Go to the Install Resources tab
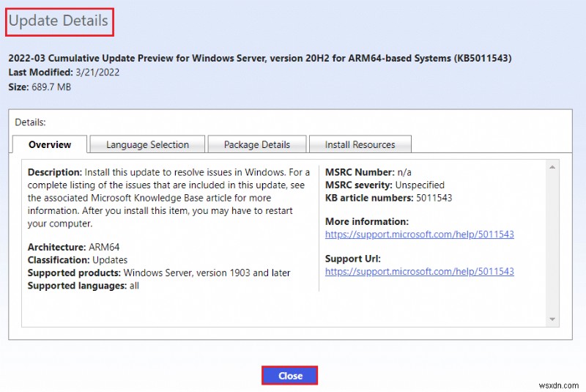The image size is (586, 392). (359, 144)
